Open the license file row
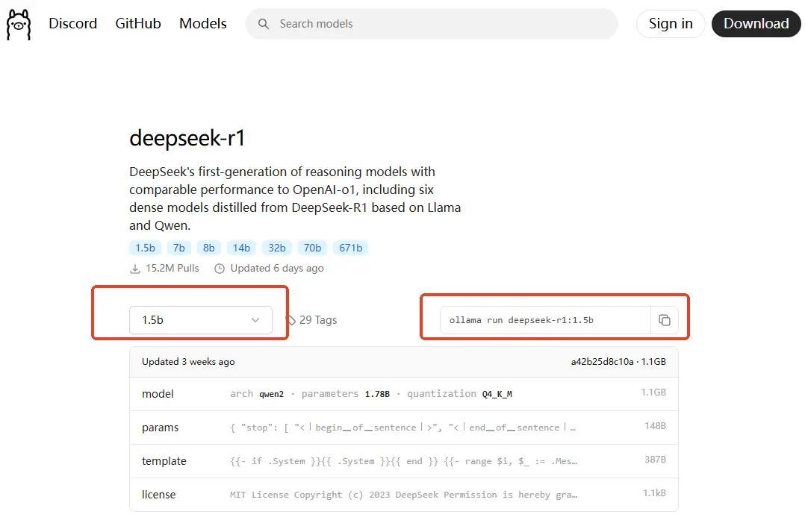 click(404, 495)
